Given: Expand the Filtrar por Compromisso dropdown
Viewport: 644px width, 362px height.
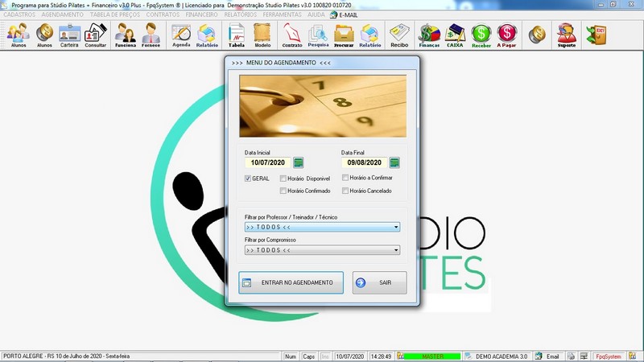Looking at the screenshot, I should coord(322,250).
